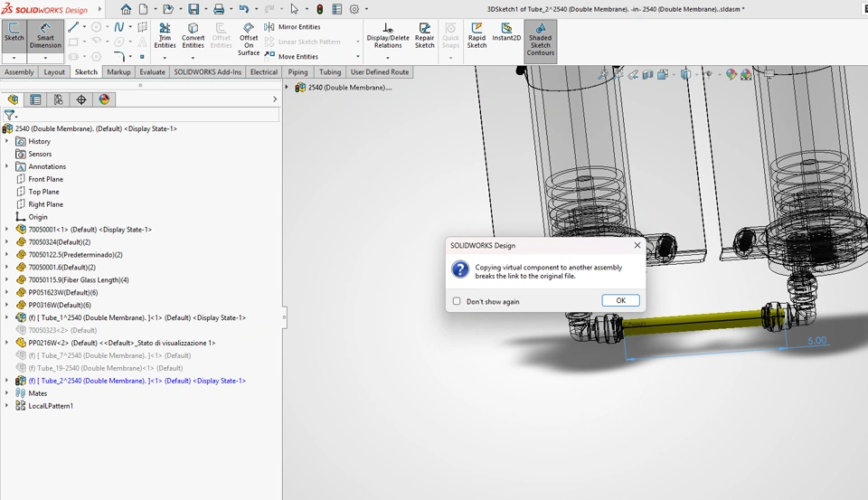Screen dimensions: 868x500
Task: Expand Display/Delete Relations dropdown arrow
Action: click(x=388, y=58)
